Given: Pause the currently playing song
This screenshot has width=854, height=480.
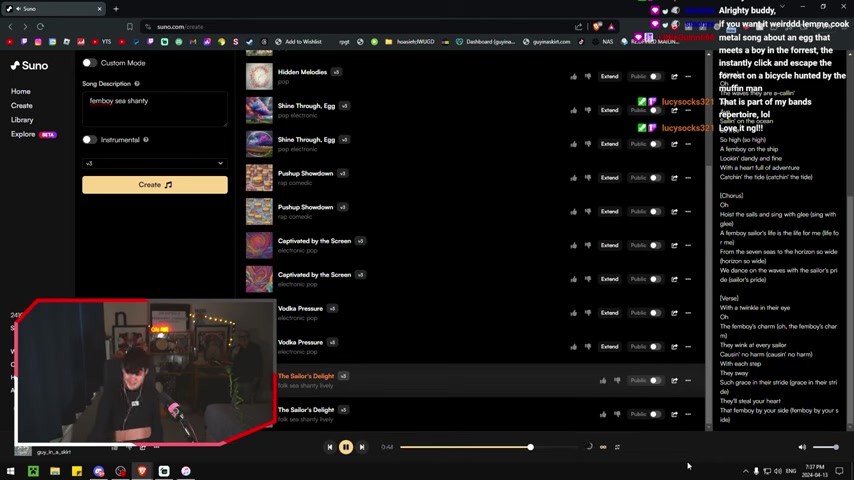Looking at the screenshot, I should click(346, 447).
